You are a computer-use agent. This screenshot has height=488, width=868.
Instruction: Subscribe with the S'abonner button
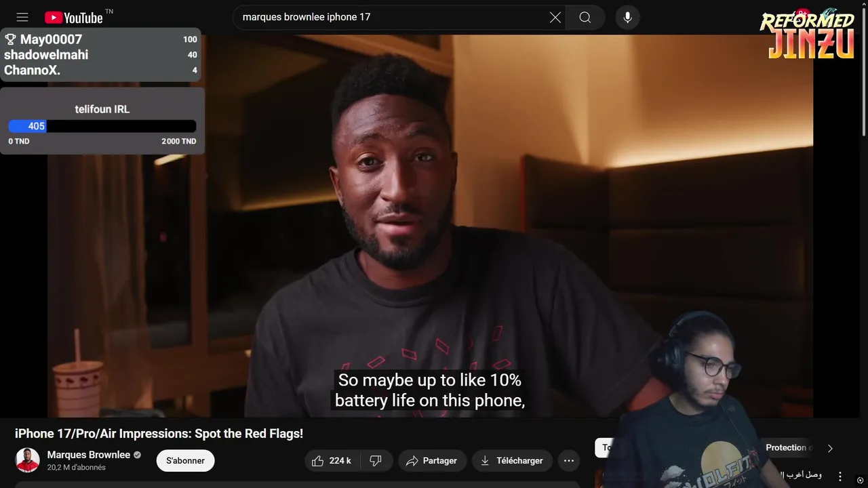pyautogui.click(x=185, y=461)
